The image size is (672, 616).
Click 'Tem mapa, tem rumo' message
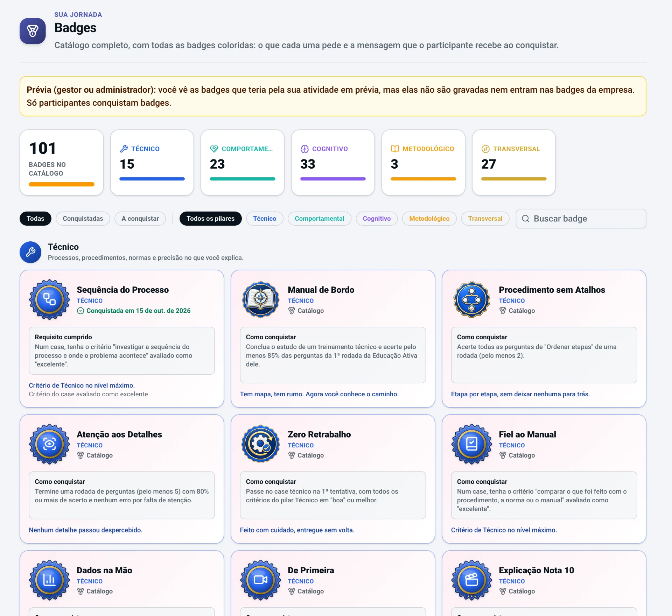pyautogui.click(x=319, y=394)
